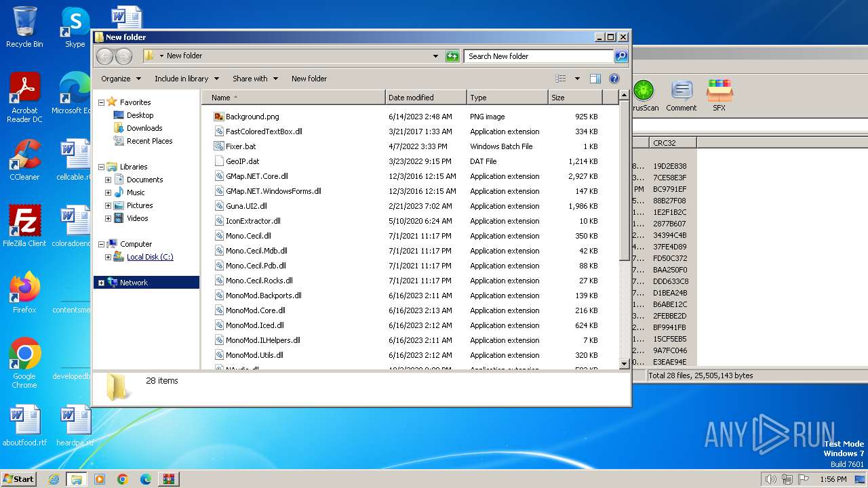Click the SFX icon in WinRAR window
This screenshot has height=488, width=868.
[x=719, y=96]
